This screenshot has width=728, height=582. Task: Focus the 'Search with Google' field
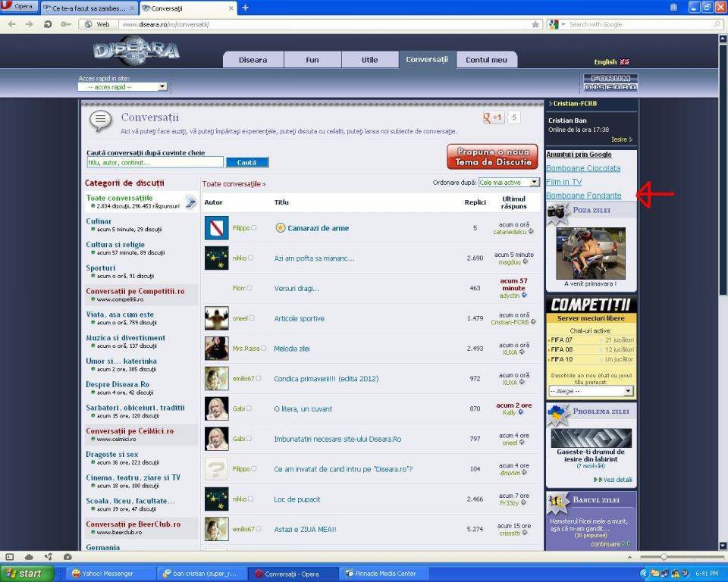click(x=640, y=24)
